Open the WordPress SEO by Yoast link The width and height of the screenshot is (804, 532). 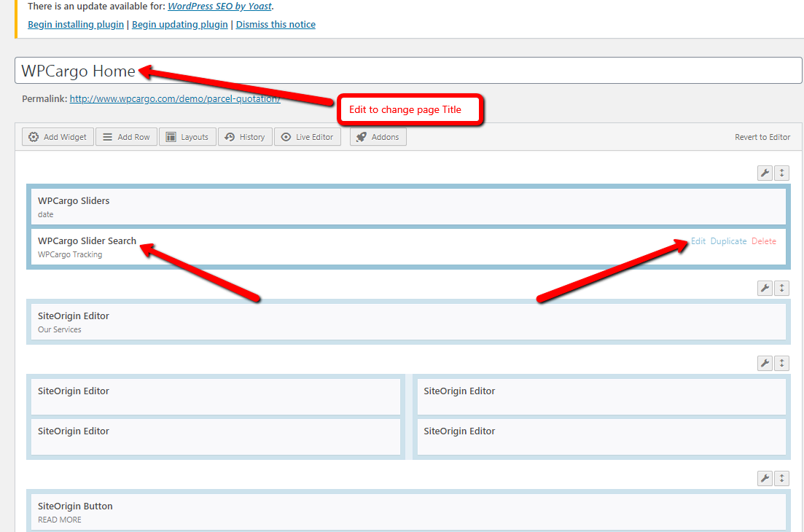click(x=219, y=6)
